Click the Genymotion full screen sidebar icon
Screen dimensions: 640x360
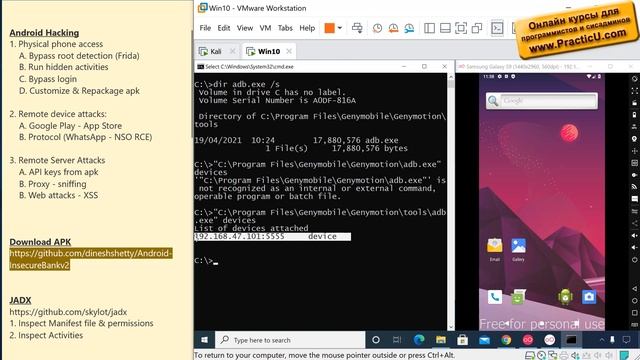click(634, 91)
